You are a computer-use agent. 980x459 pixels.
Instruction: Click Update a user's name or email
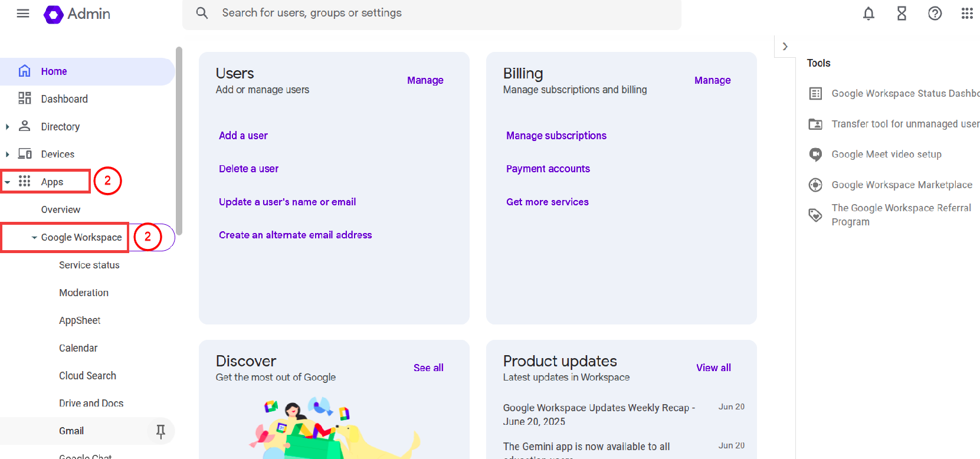tap(287, 202)
